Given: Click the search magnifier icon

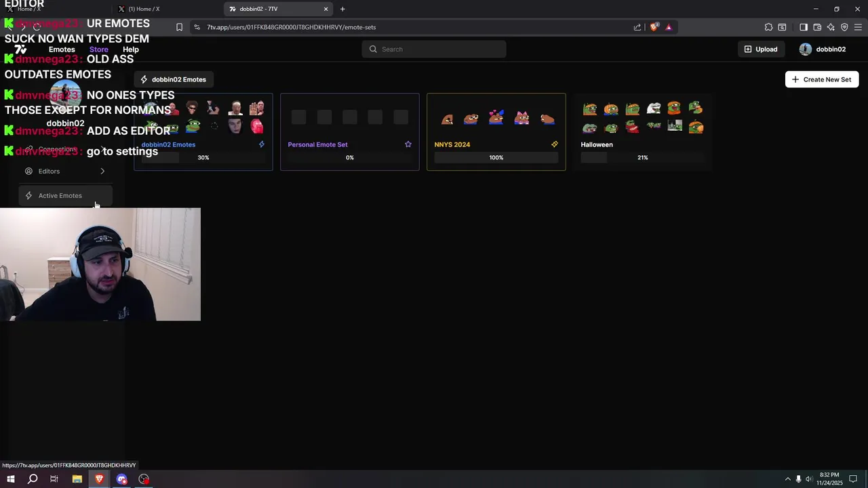Looking at the screenshot, I should 373,49.
